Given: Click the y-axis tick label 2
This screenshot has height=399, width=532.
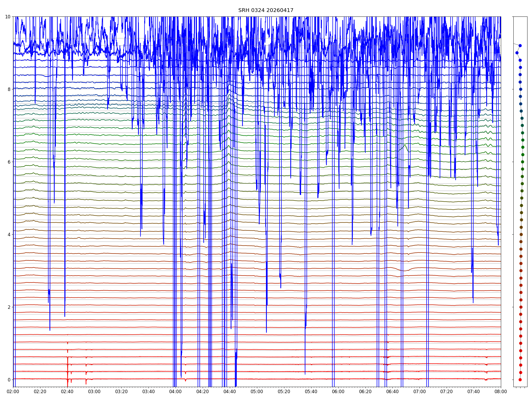Looking at the screenshot, I should click(9, 307).
